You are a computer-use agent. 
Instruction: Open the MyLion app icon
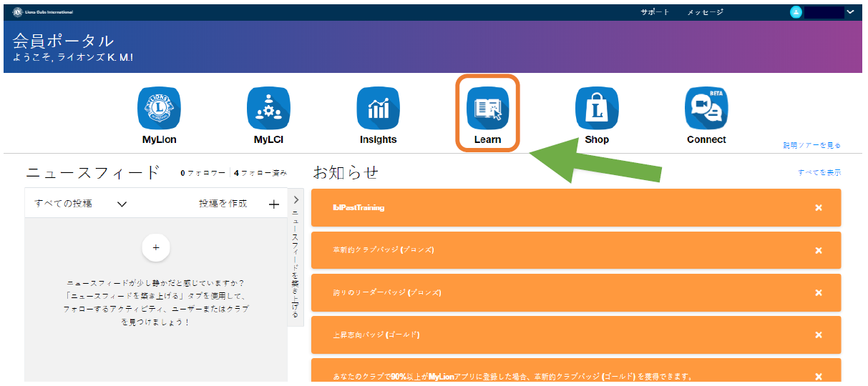[x=159, y=108]
